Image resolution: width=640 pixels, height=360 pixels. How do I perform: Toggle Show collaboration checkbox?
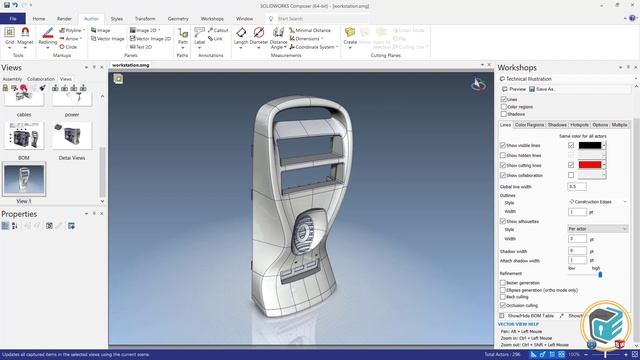(x=503, y=175)
